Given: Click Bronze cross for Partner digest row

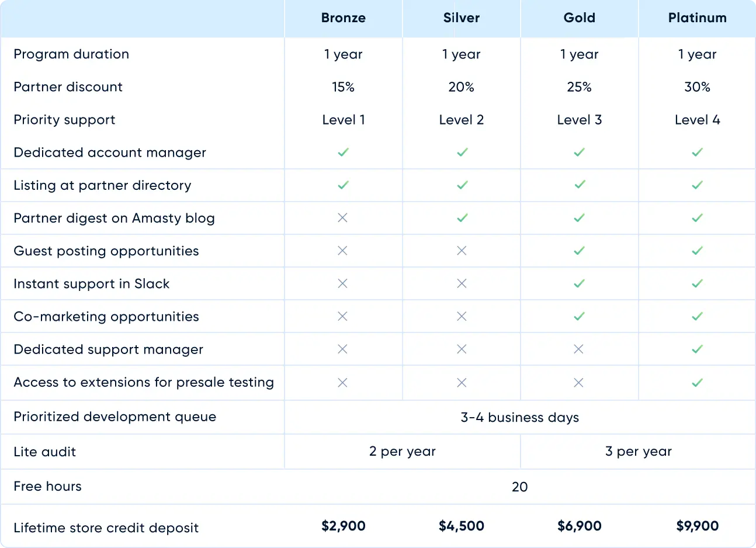Looking at the screenshot, I should [343, 218].
